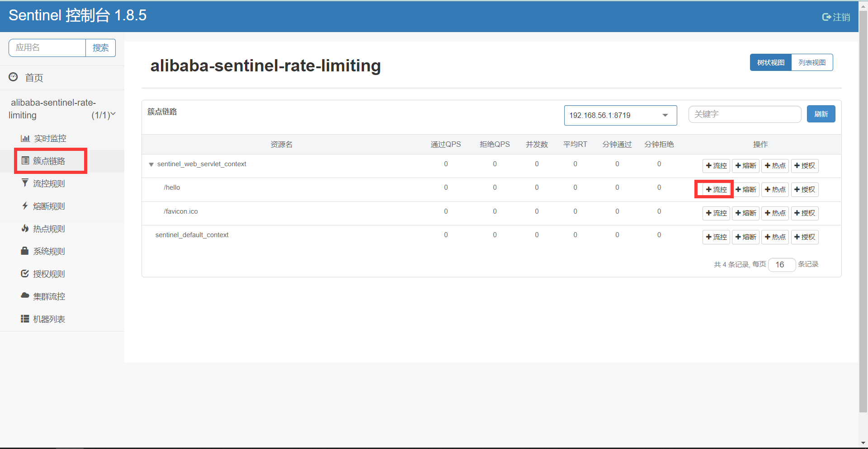Click the 拒绝QPS column header
This screenshot has height=449, width=868.
pos(495,145)
